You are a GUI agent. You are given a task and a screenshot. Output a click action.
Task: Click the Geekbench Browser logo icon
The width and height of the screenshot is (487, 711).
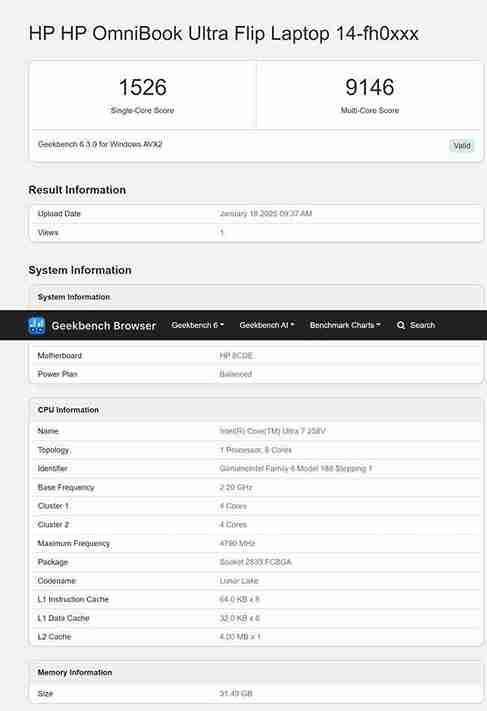(x=36, y=325)
